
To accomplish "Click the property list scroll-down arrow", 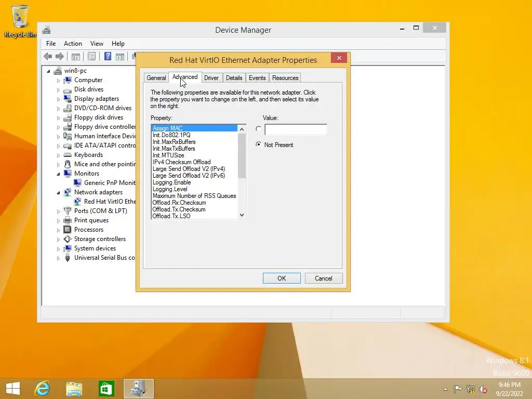I will click(242, 215).
